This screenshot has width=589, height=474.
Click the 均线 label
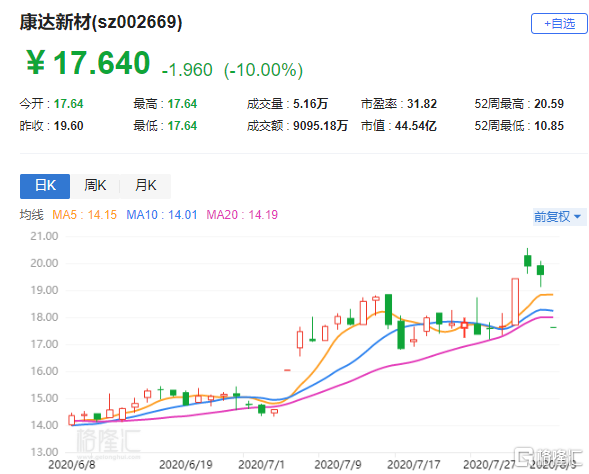point(32,215)
